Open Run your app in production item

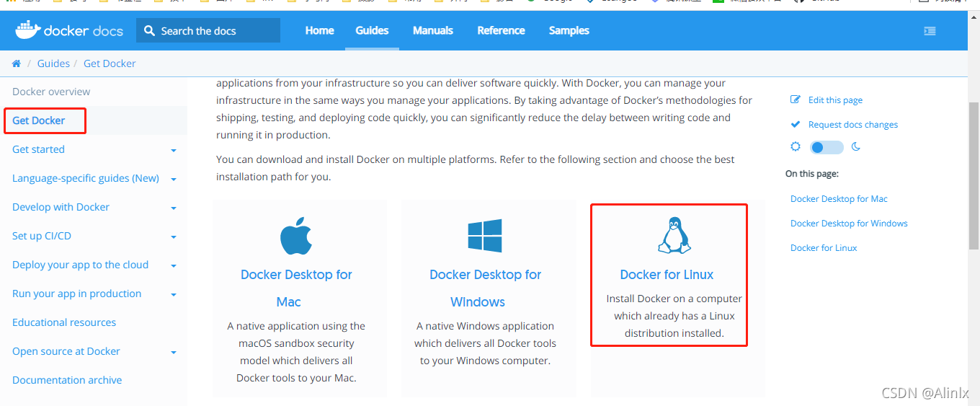pos(76,294)
